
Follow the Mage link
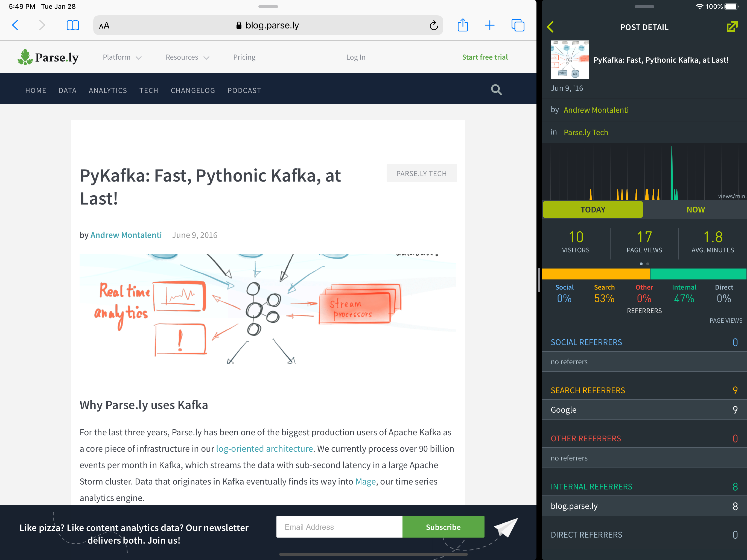[365, 481]
